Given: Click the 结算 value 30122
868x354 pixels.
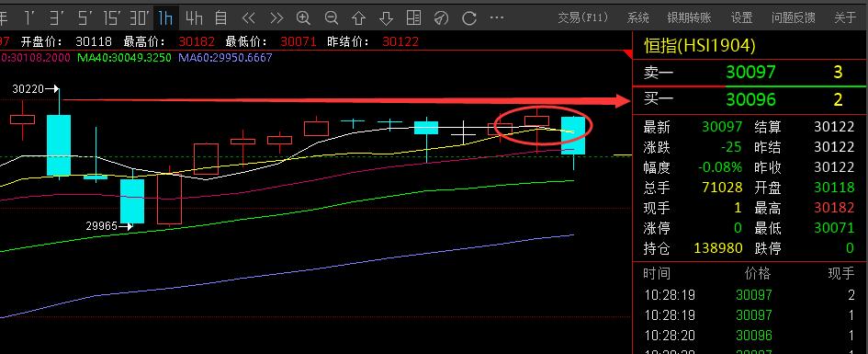Looking at the screenshot, I should pyautogui.click(x=834, y=127).
